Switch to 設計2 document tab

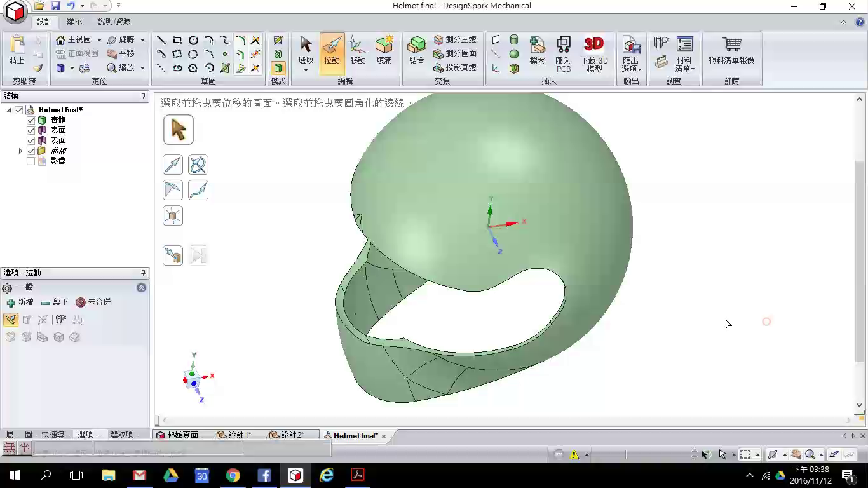[287, 435]
